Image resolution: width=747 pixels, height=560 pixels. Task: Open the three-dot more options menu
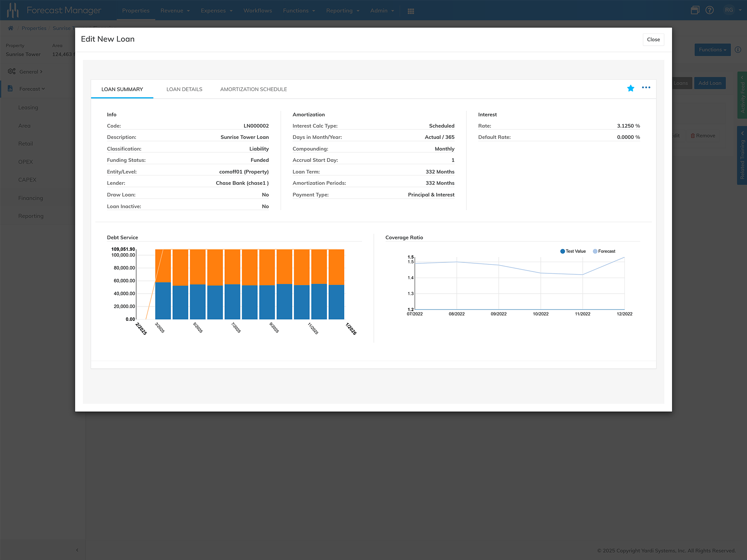(646, 87)
